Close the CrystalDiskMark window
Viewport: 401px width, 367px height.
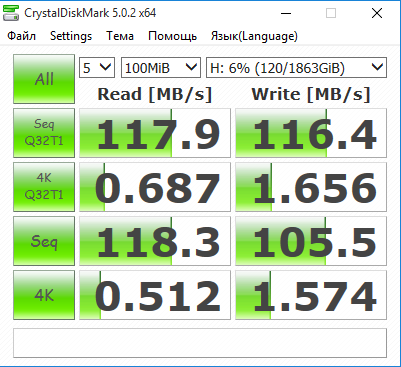(x=377, y=13)
